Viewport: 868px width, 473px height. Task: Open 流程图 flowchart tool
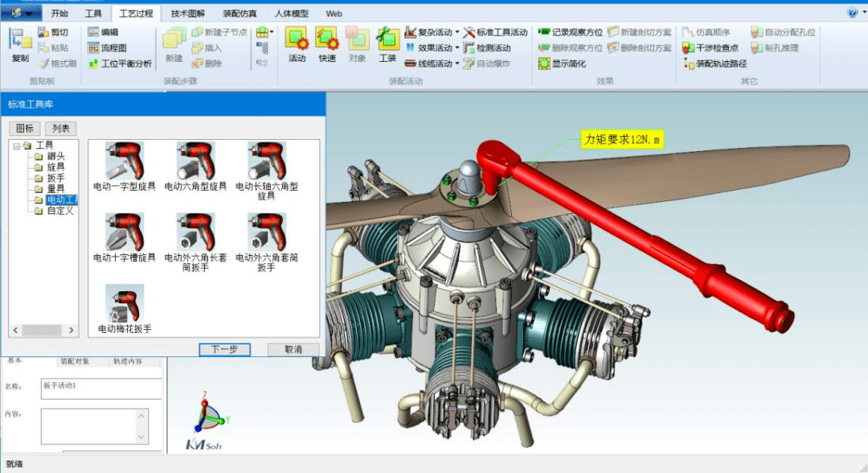coord(108,48)
